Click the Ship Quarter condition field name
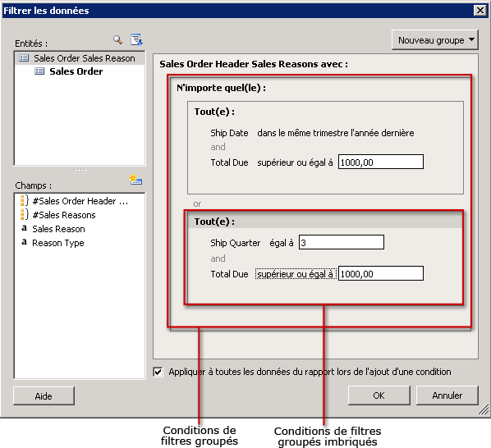 (235, 243)
